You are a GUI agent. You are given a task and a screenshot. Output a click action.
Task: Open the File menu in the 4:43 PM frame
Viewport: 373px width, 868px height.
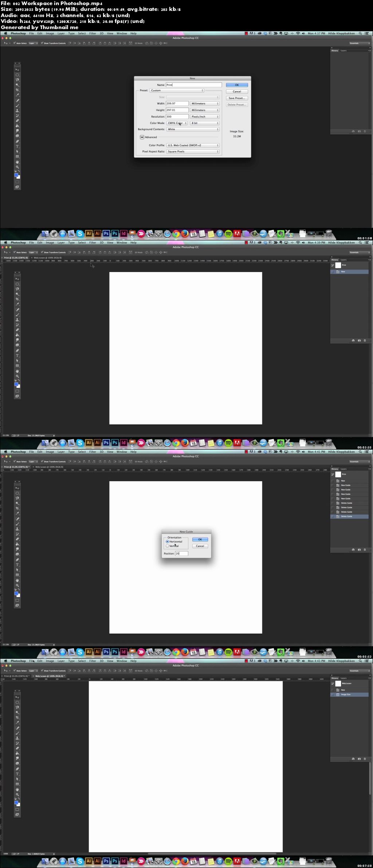coord(31,661)
